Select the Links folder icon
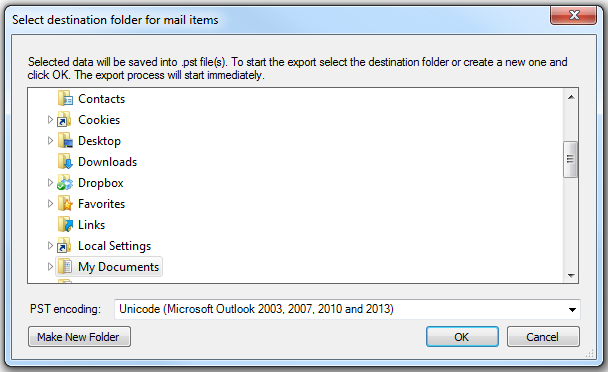608x372 pixels. [x=65, y=224]
